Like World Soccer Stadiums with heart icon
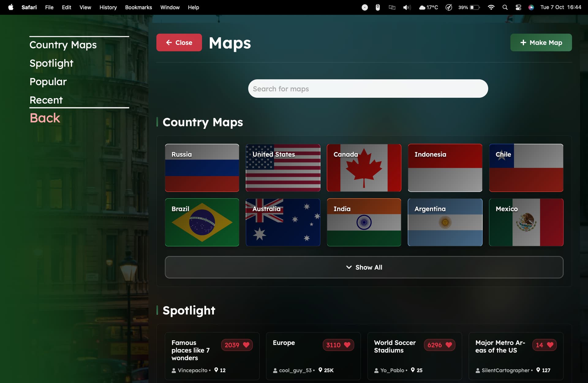588x383 pixels. [x=449, y=345]
